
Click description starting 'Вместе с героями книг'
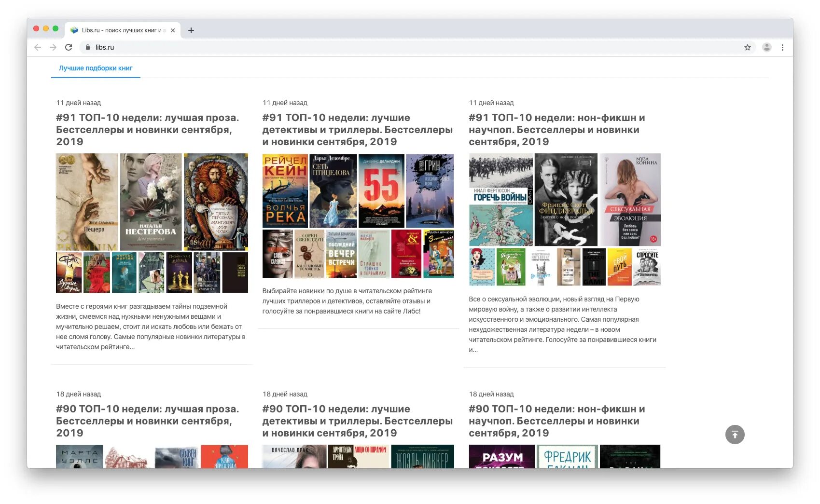click(x=151, y=327)
